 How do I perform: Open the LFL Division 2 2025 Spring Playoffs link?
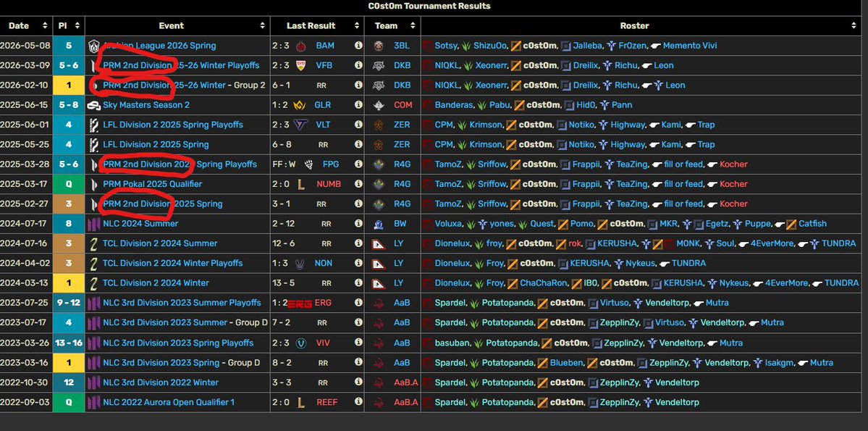(173, 125)
